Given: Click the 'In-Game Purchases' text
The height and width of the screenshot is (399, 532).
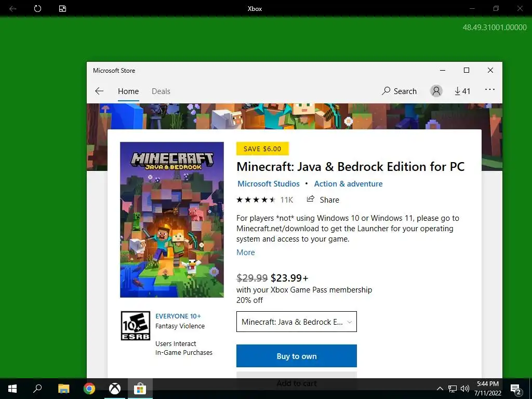Looking at the screenshot, I should coord(184,353).
